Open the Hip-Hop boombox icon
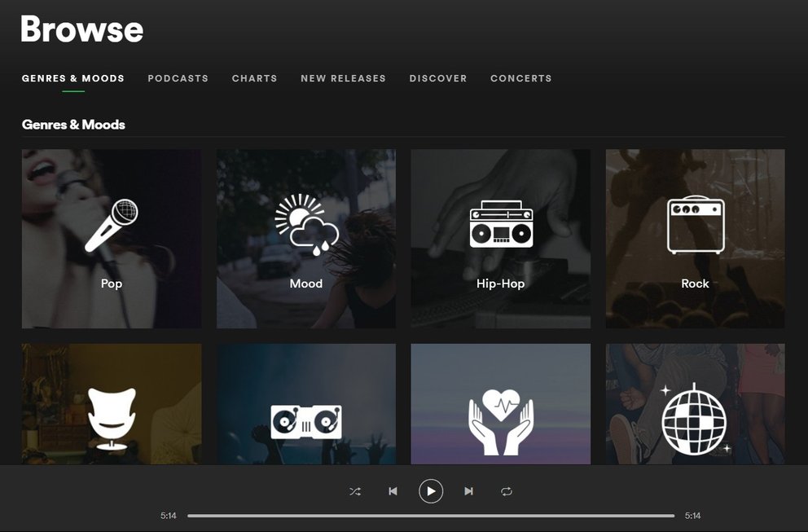808x532 pixels. pyautogui.click(x=501, y=224)
